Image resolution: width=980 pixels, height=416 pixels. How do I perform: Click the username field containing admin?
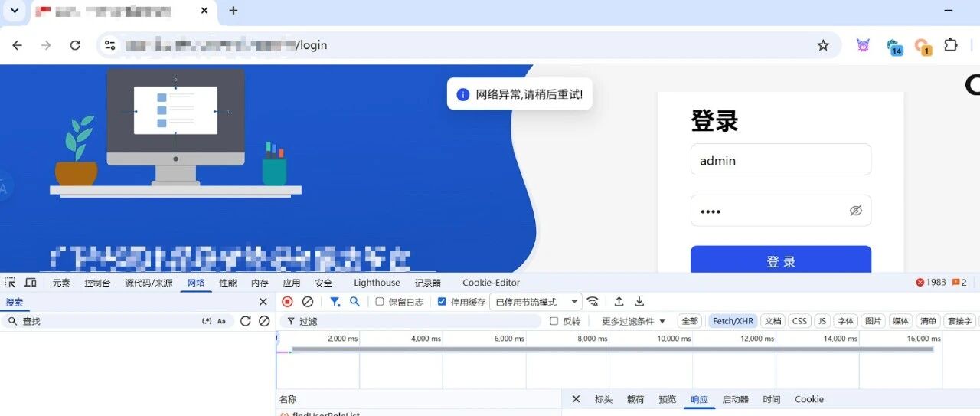tap(781, 160)
